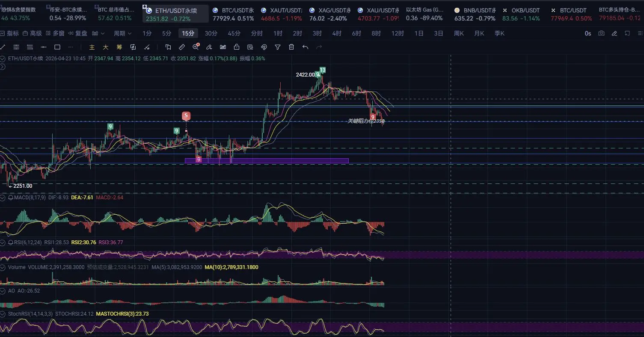This screenshot has height=337, width=644.
Task: Click the 2251.00 low price label
Action: point(23,186)
